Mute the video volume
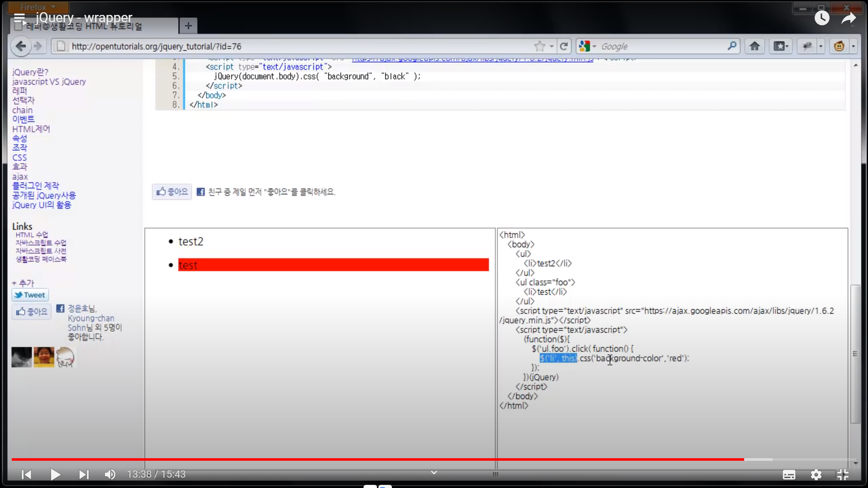 [110, 474]
